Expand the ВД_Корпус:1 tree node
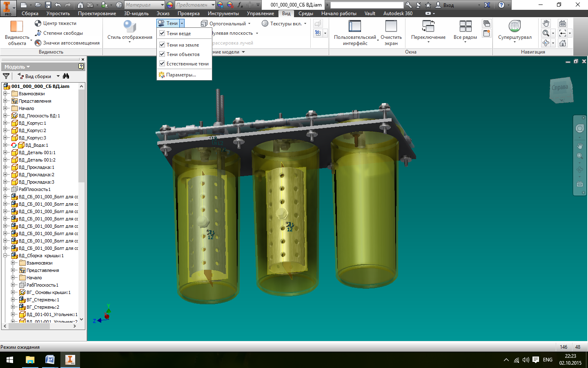Screen dimensions: 588x368 pos(5,123)
